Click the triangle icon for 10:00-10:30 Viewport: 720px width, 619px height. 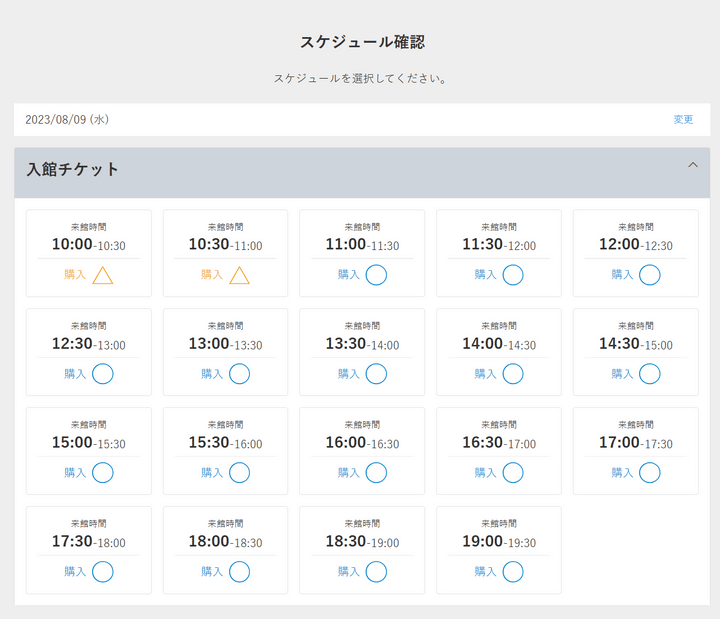(103, 275)
